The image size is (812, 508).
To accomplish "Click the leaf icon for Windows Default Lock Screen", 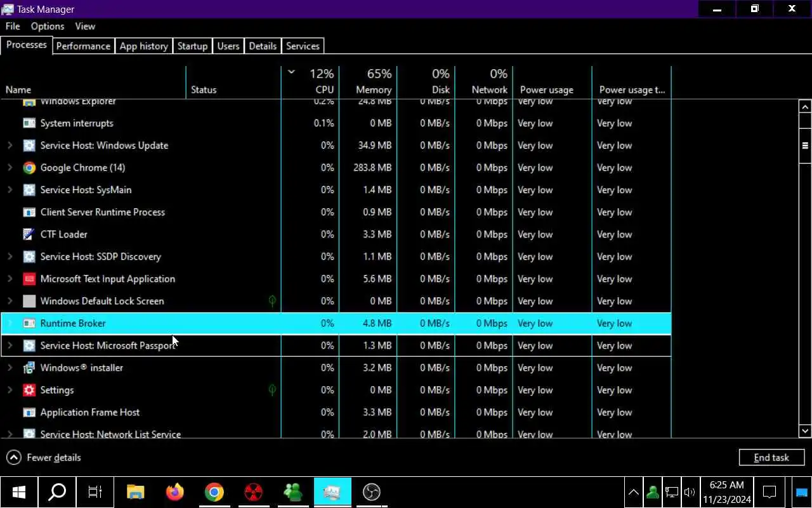I will coord(272,301).
